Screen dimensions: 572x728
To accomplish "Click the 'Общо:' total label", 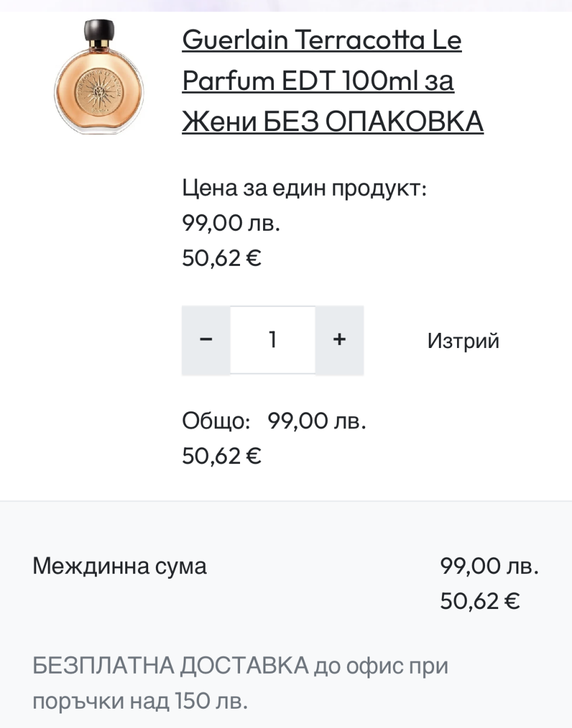I will pos(216,421).
